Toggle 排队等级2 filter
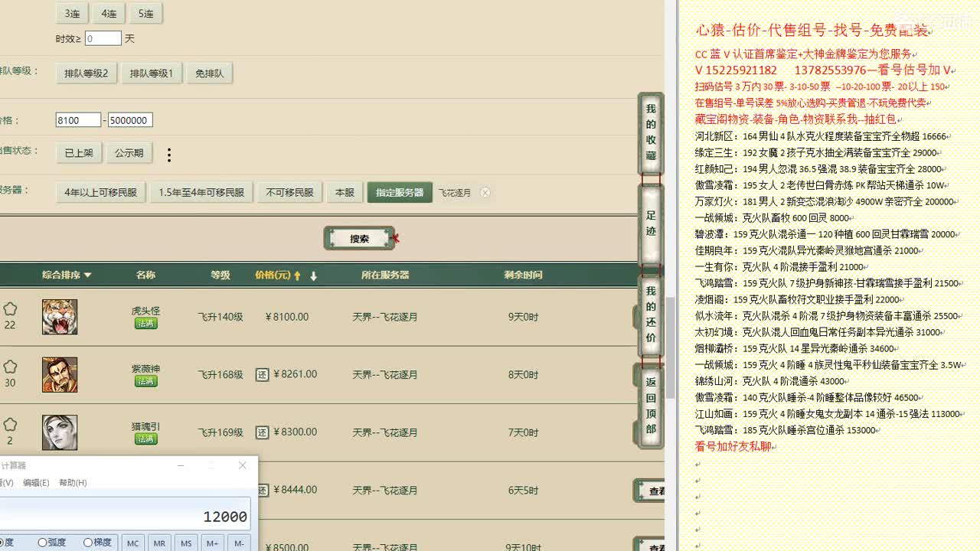Viewport: 980px width, 551px height. (87, 73)
